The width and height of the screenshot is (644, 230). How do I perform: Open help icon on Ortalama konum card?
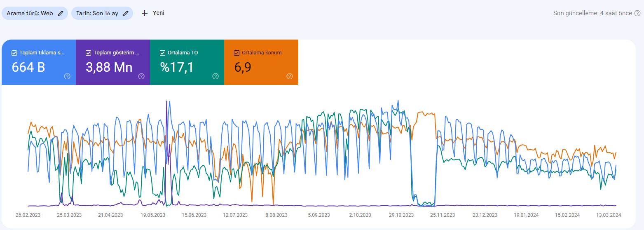point(290,76)
